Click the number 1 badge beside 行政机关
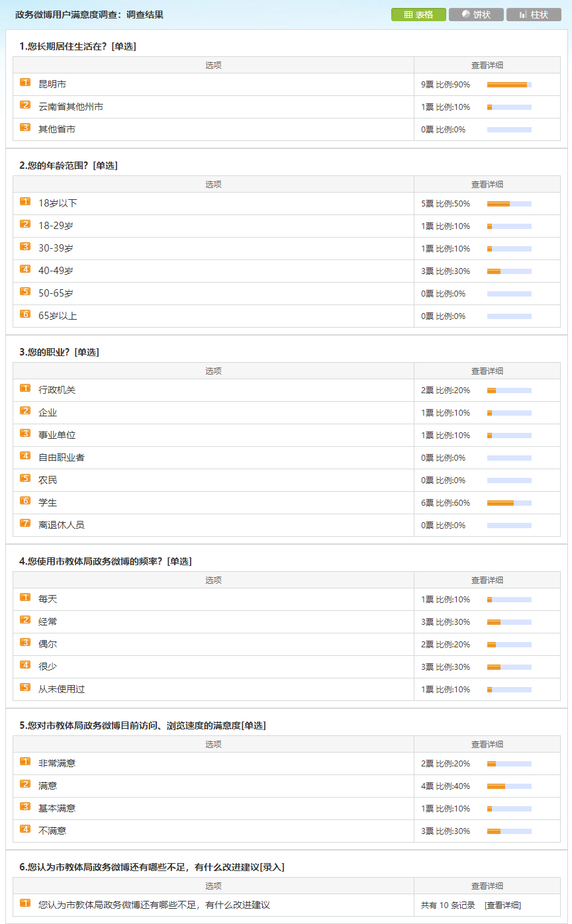The width and height of the screenshot is (572, 924). pyautogui.click(x=25, y=389)
